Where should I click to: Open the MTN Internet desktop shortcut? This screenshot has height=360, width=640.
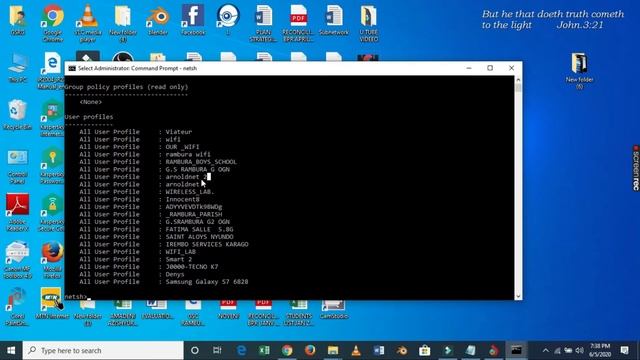click(x=52, y=303)
